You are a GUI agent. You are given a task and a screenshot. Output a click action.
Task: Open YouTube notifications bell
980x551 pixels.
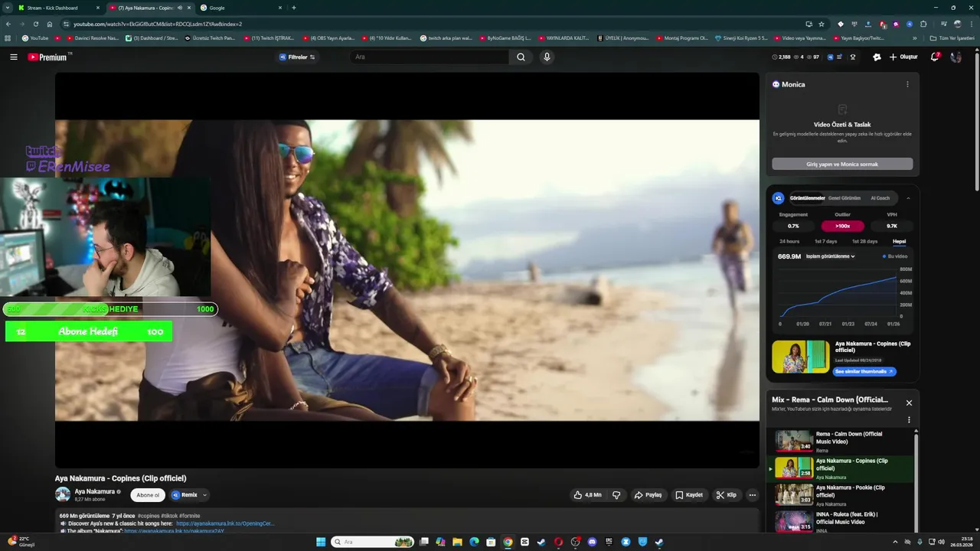[x=935, y=57]
